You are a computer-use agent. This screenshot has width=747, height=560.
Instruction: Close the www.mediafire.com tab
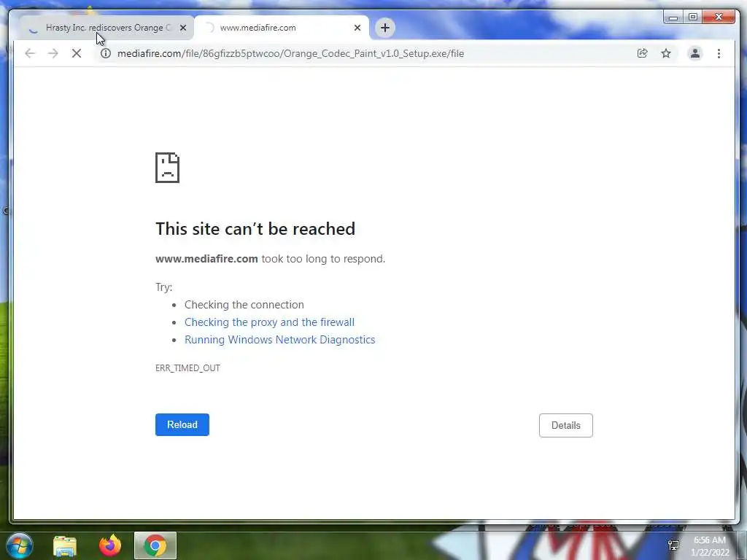coord(357,28)
